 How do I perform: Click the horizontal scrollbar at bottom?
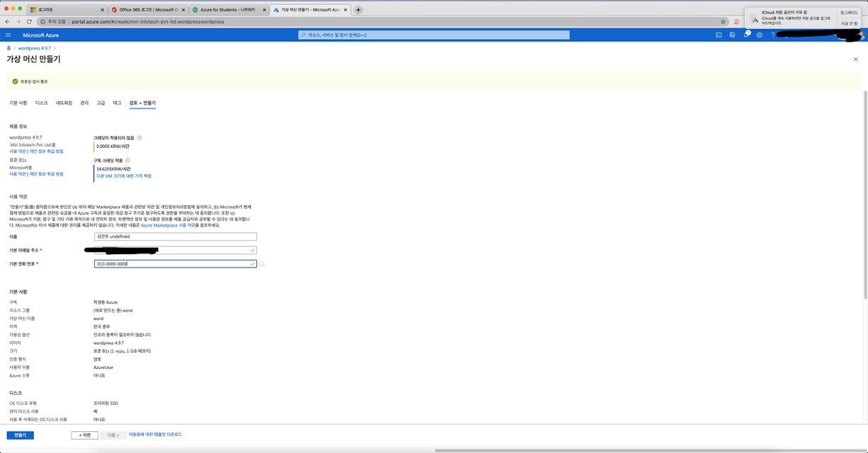650,450
